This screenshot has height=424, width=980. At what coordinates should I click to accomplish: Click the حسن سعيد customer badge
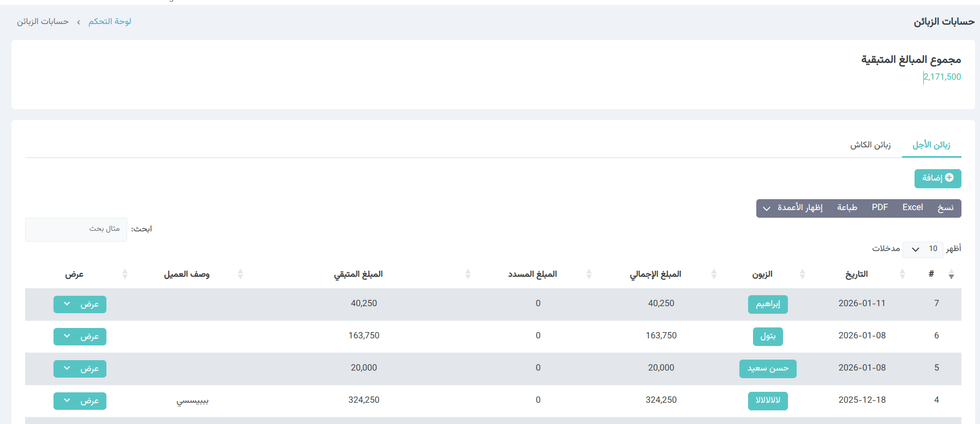(768, 369)
